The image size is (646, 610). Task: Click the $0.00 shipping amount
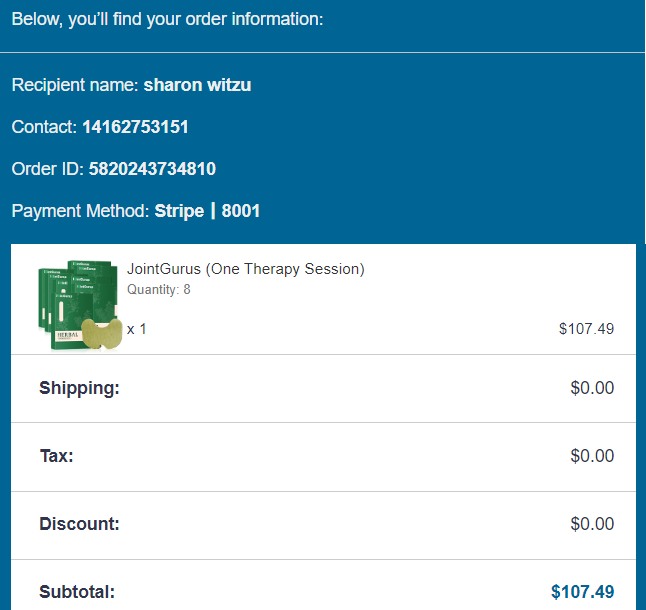tap(592, 388)
